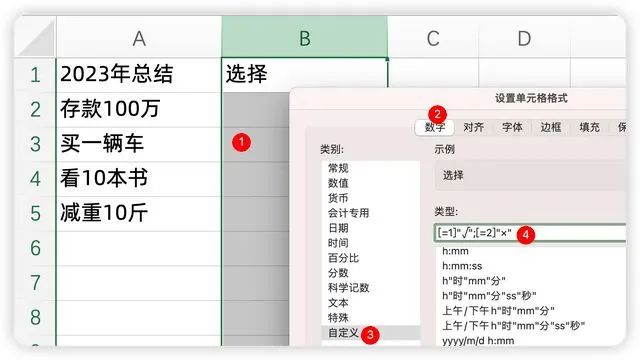Click cell B4 next to 看10本书

[256, 179]
